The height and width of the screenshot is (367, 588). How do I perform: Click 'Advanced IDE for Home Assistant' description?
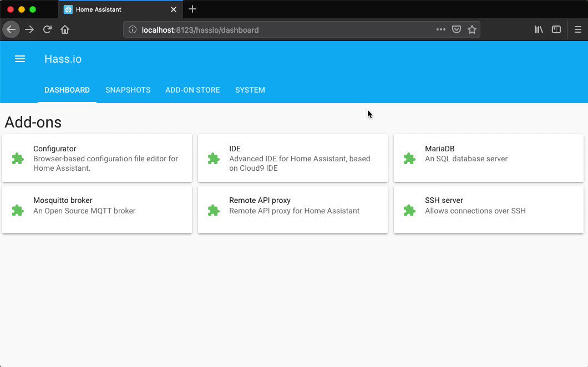click(x=300, y=164)
